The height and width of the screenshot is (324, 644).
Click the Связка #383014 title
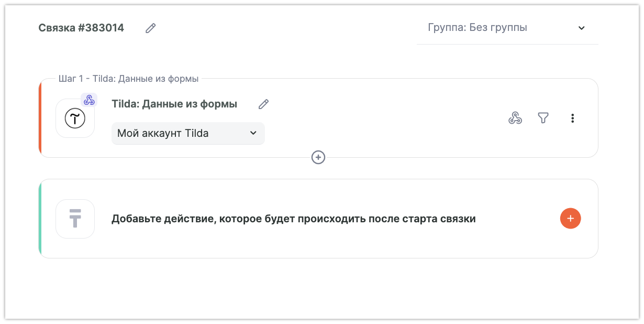tap(81, 28)
